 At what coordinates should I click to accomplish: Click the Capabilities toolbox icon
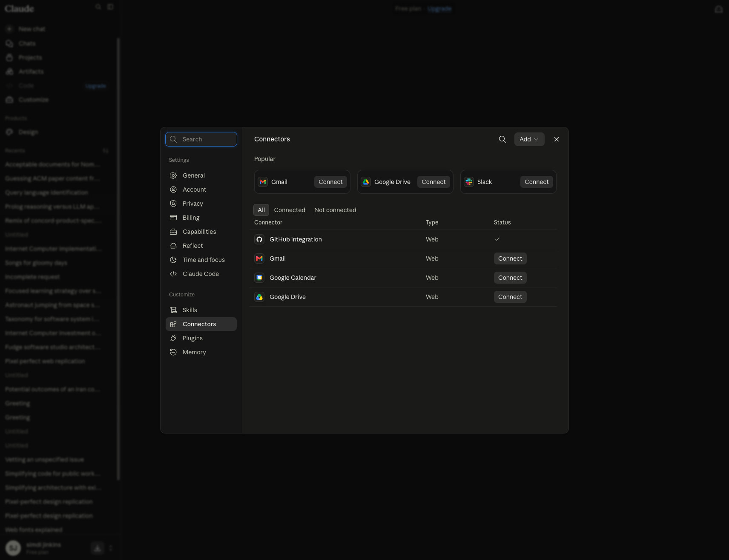[x=173, y=232]
